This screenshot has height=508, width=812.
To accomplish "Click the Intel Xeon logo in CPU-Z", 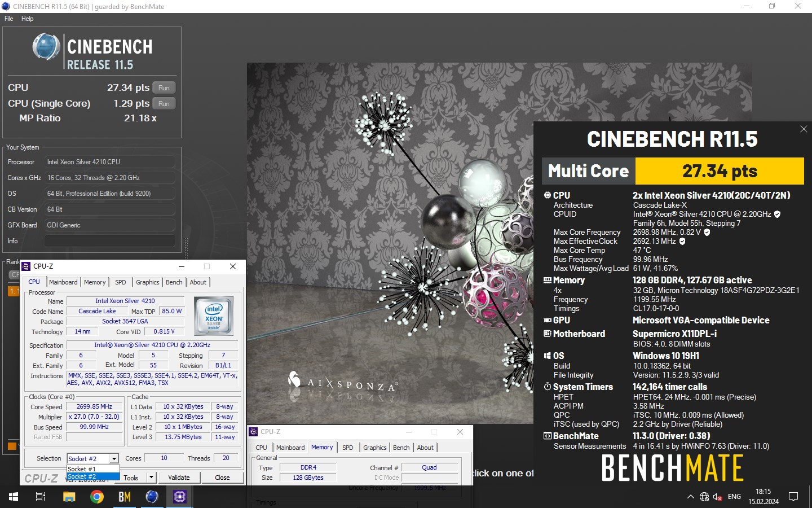I will pos(214,317).
